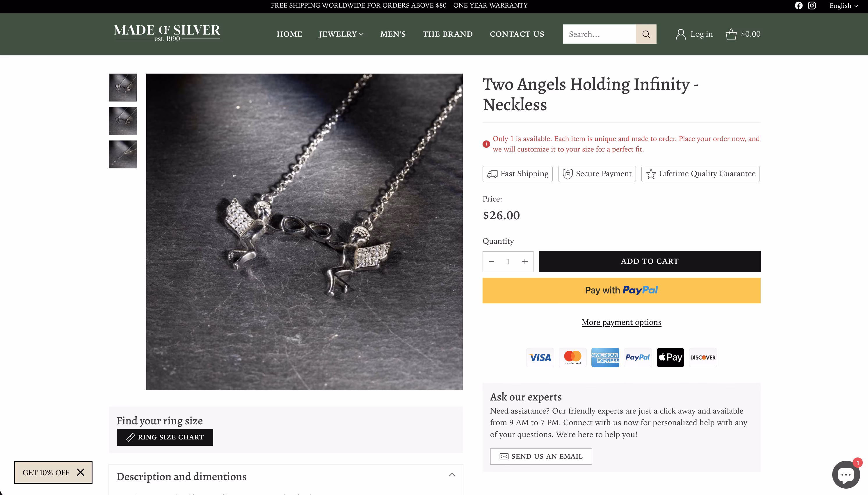Dismiss the GET 10% OFF banner
Screen dimensions: 868x495
(81, 472)
